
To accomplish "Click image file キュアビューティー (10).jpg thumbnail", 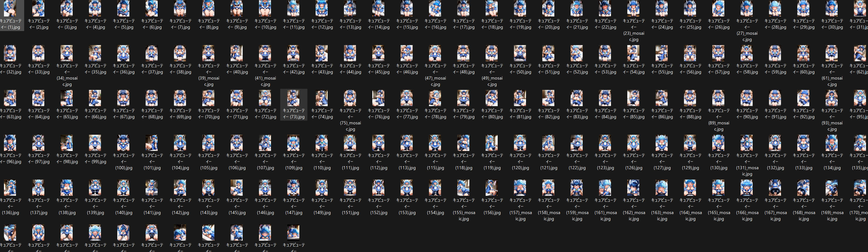I will [265, 8].
